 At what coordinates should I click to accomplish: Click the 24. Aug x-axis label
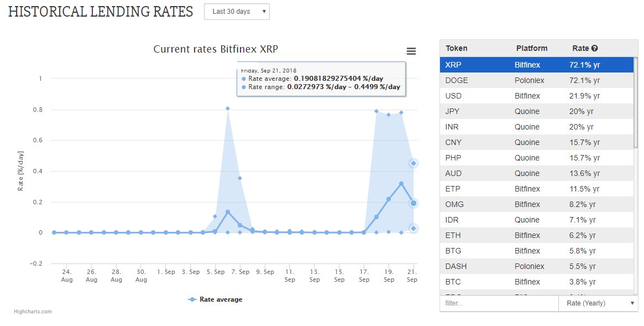(66, 276)
